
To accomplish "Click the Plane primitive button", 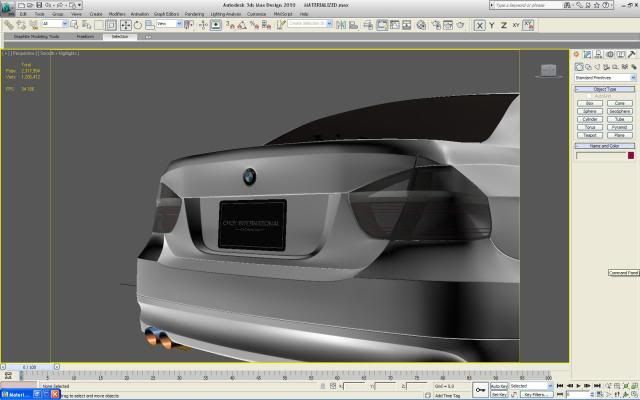I will click(620, 135).
